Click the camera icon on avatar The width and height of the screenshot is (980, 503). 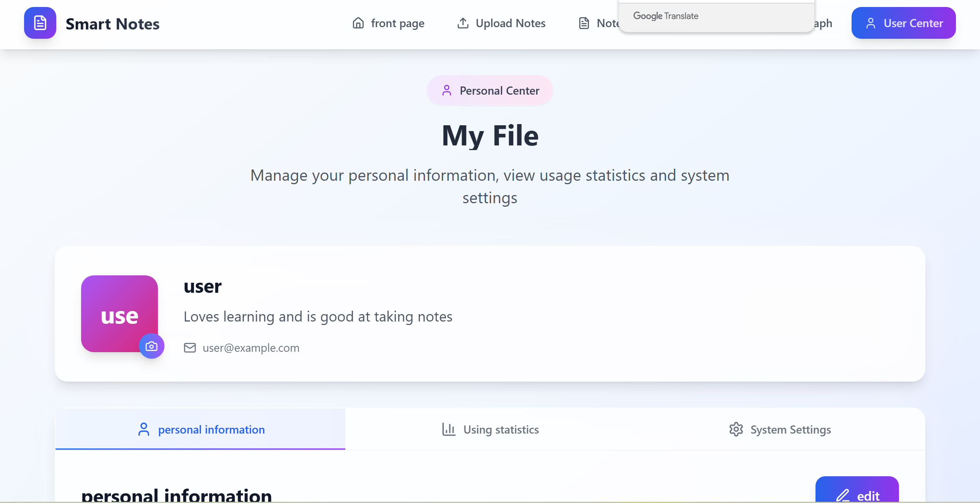click(x=151, y=346)
